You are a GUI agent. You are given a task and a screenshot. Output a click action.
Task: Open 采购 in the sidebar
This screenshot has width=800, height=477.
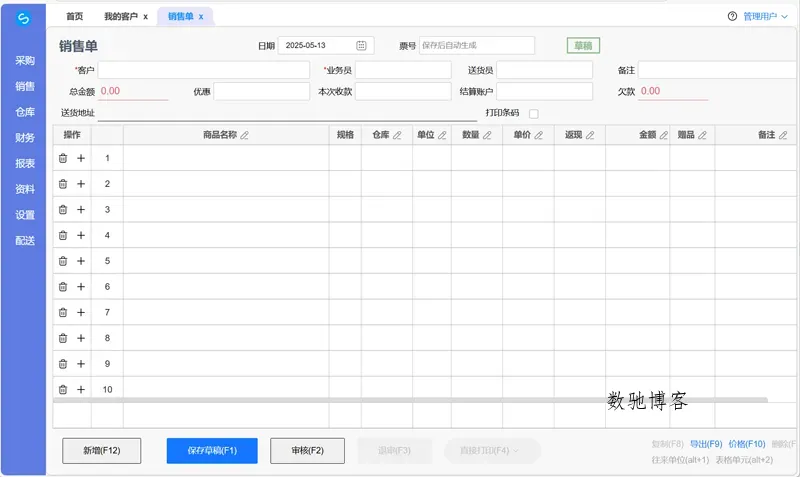tap(24, 61)
